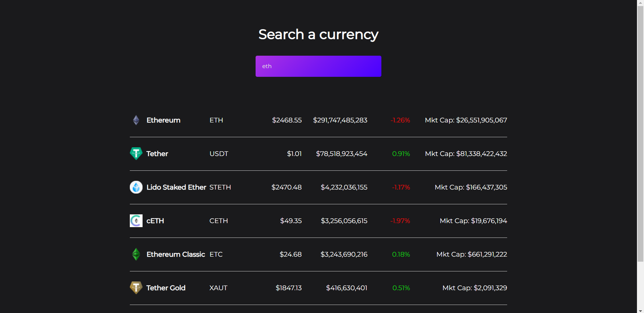Click the cETH Compound logo icon
644x313 pixels.
pos(136,220)
